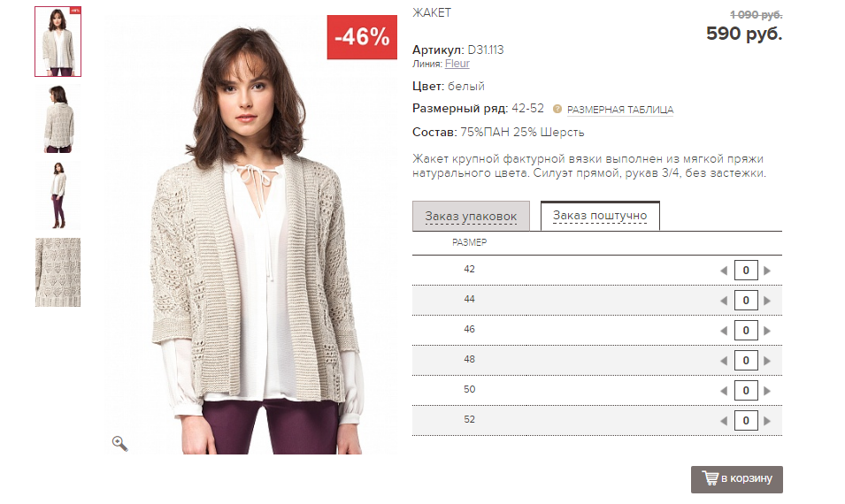The height and width of the screenshot is (504, 845).
Task: Open the Fleur line link
Action: 457,64
